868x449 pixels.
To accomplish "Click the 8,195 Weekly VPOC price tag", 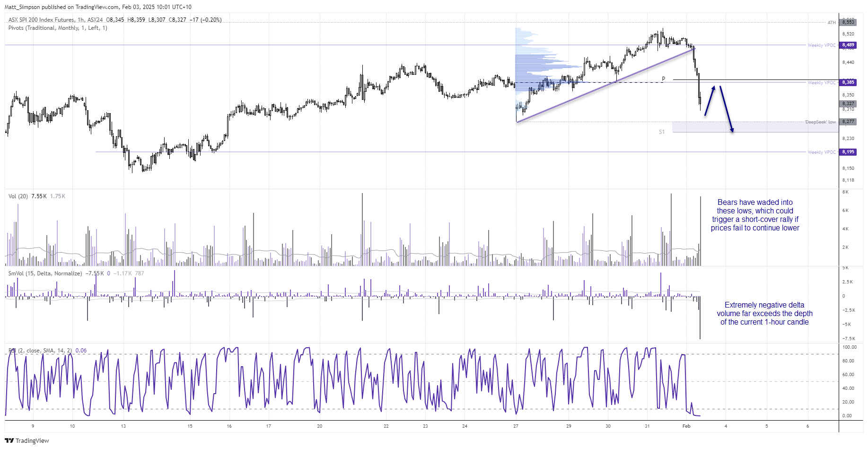I will [x=848, y=152].
